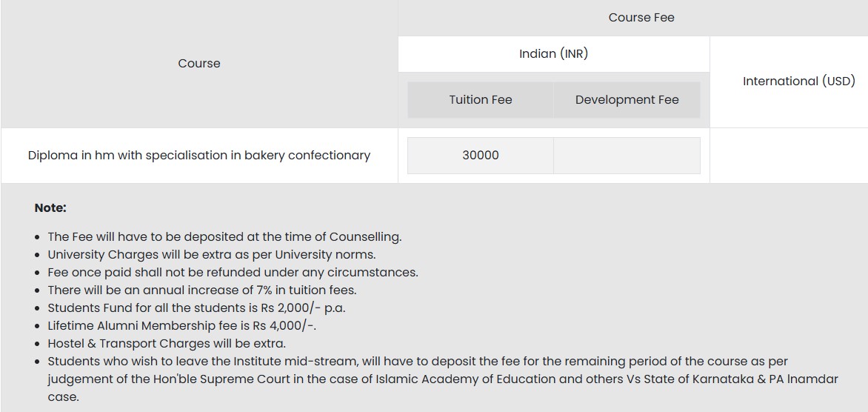Viewport: 868px width, 412px height.
Task: Click the University Charges extra note
Action: point(211,255)
